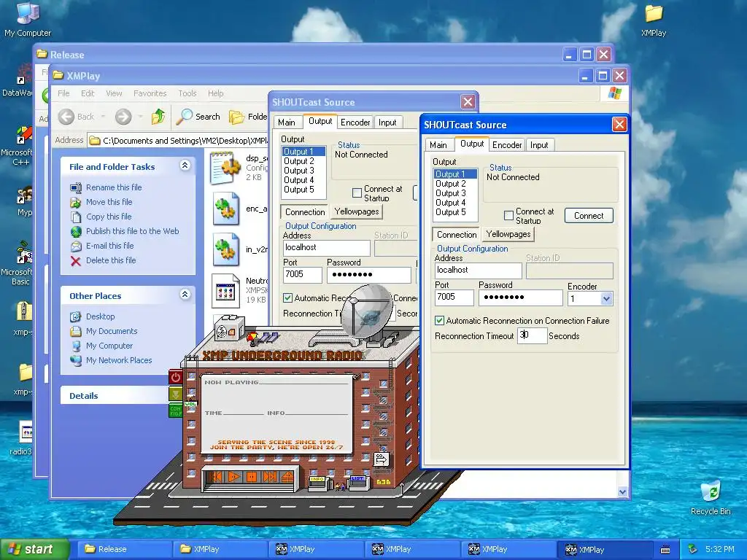The image size is (747, 560).
Task: Switch to Encoder tab in front SHOUTcast window
Action: pos(507,145)
